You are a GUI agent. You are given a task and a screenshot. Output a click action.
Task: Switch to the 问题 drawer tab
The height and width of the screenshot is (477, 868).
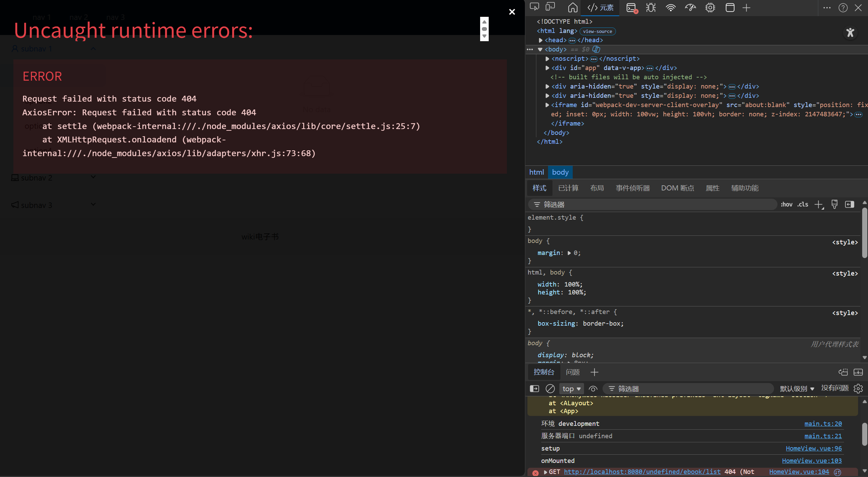click(573, 372)
